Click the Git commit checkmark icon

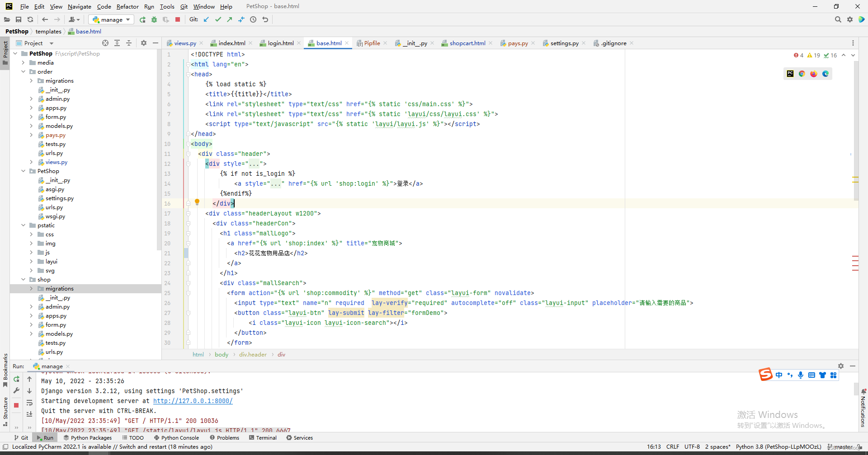[x=218, y=19]
